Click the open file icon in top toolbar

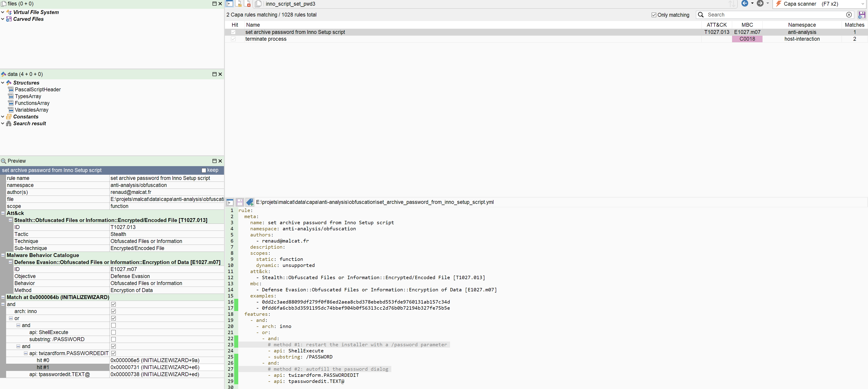[238, 4]
